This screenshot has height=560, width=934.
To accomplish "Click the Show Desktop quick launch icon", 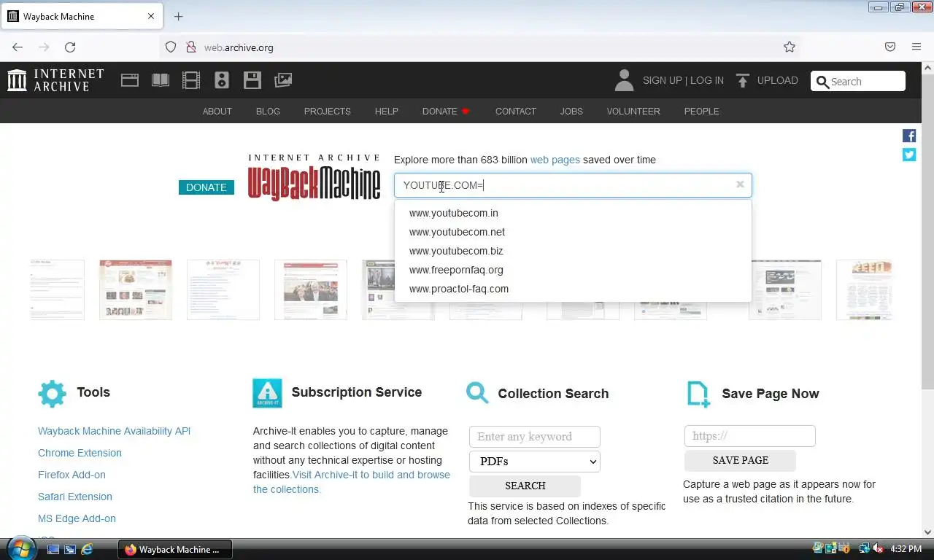I will pyautogui.click(x=53, y=549).
